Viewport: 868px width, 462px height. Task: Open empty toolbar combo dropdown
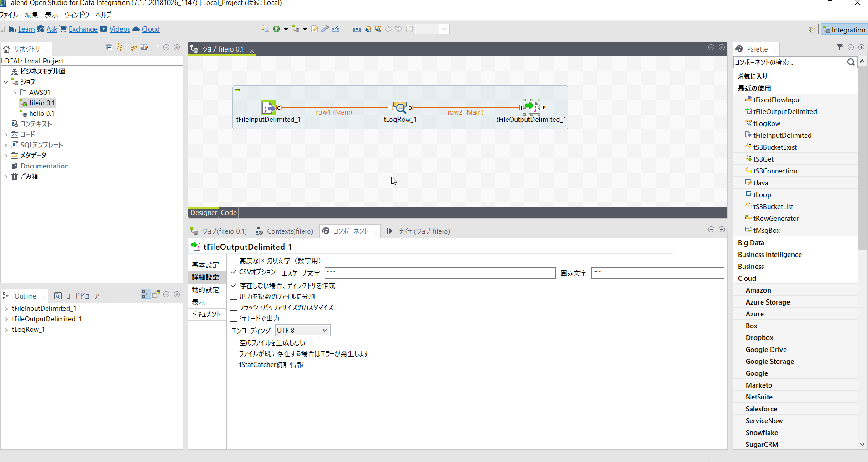click(x=444, y=29)
